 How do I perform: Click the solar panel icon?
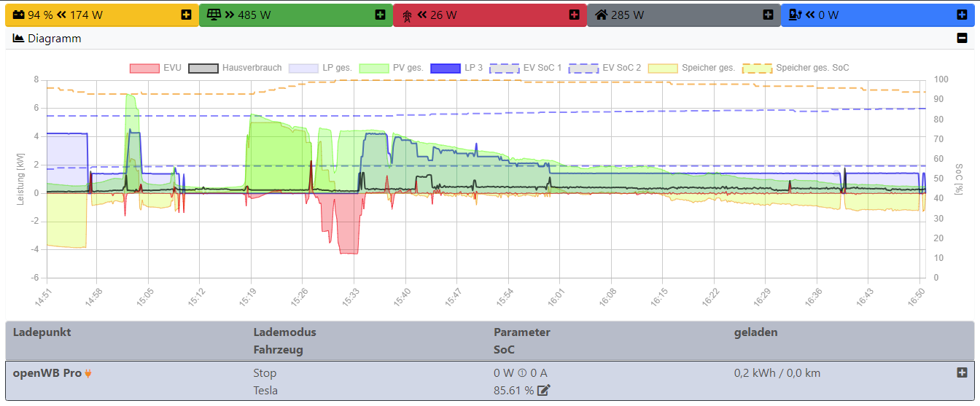coord(214,15)
